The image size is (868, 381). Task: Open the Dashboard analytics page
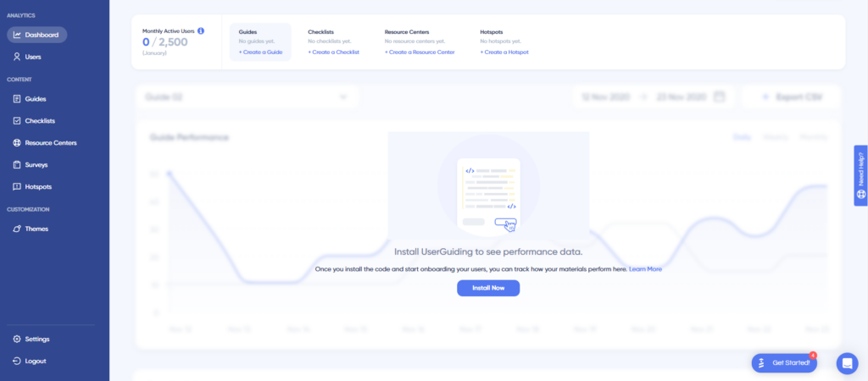coord(36,35)
